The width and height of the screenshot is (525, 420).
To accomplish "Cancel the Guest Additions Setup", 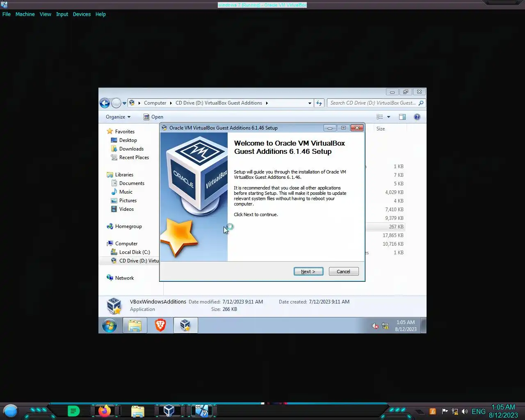I will click(344, 272).
